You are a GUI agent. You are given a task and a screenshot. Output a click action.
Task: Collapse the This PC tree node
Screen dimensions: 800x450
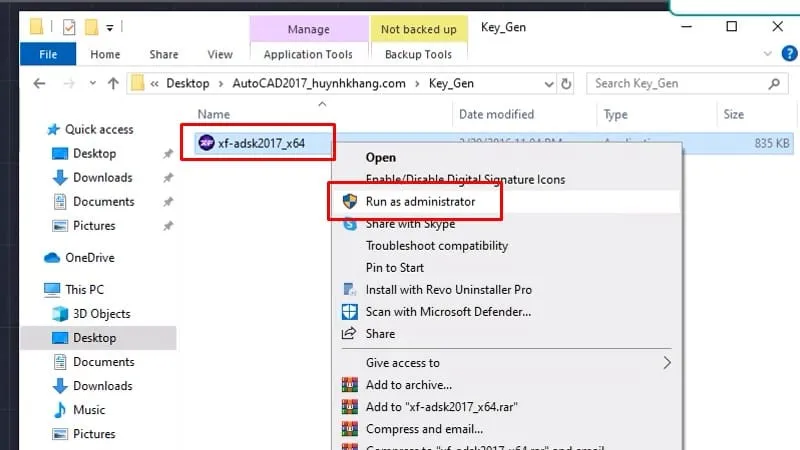(x=33, y=290)
